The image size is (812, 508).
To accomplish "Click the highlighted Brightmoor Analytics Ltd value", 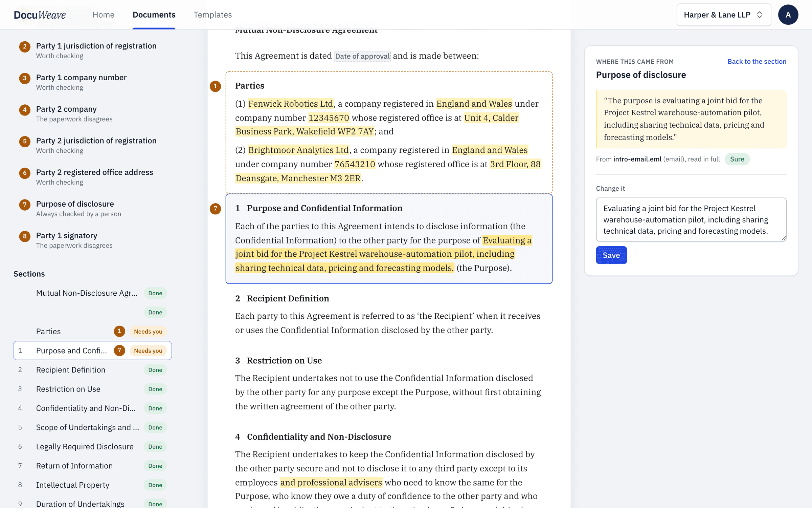I will (x=298, y=150).
